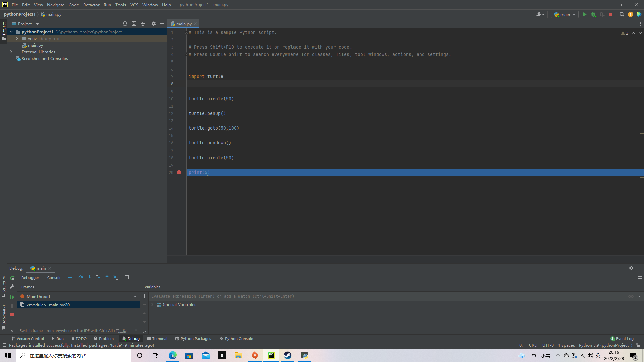Open the MainThread frames dropdown

[x=135, y=296]
